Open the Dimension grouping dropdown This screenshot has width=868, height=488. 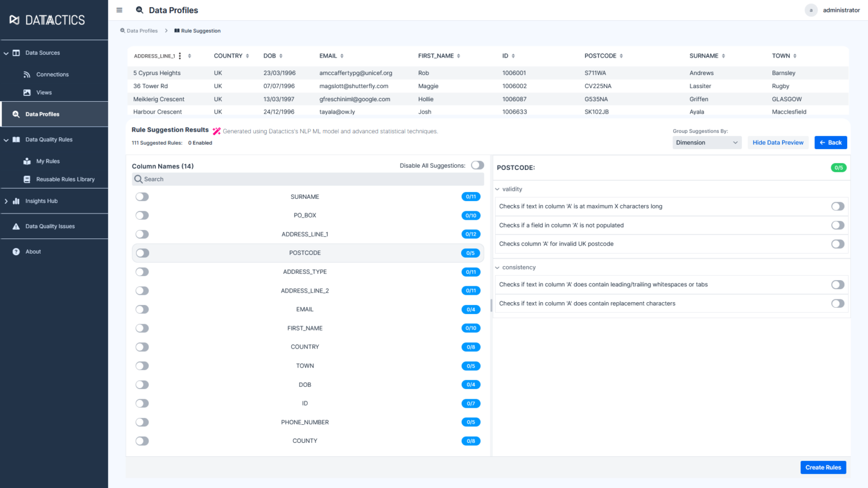(x=706, y=142)
